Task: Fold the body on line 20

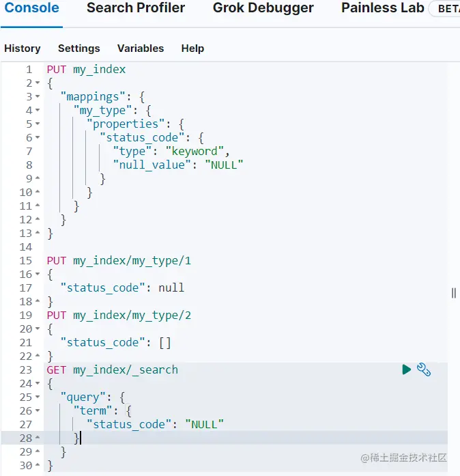Action: pos(38,329)
